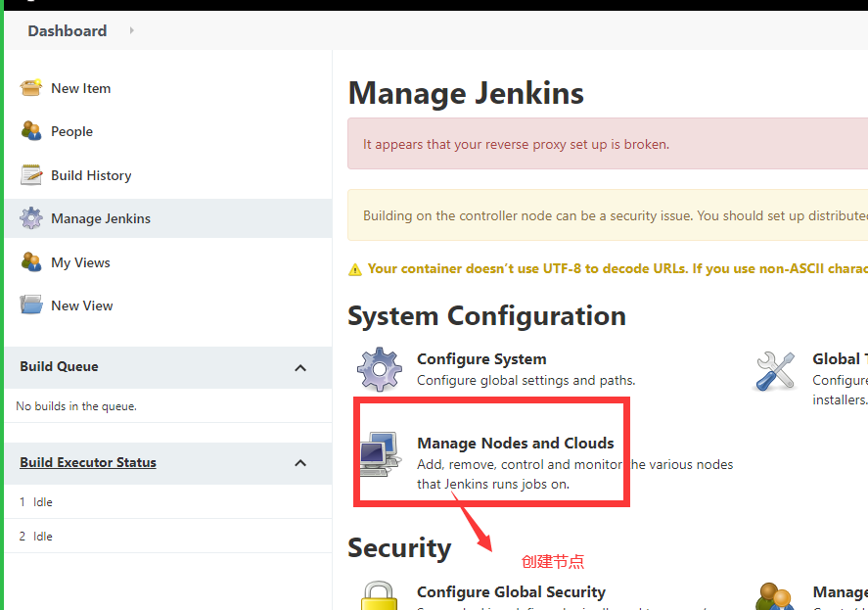This screenshot has height=610, width=868.
Task: Click the Manage Jenkins page title
Action: click(x=466, y=92)
